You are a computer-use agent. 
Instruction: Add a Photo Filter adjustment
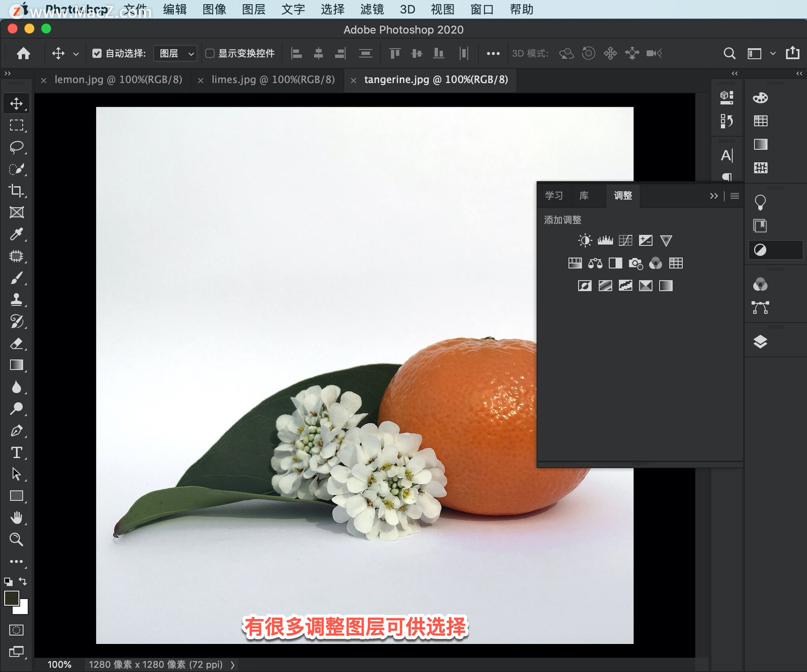[635, 263]
